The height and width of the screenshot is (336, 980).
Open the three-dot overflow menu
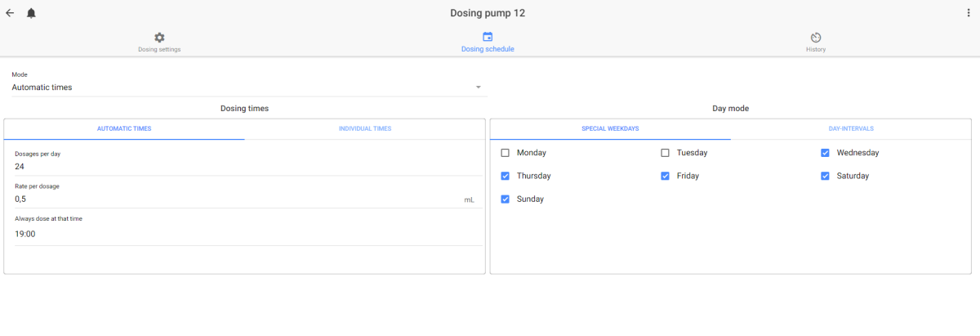click(969, 13)
